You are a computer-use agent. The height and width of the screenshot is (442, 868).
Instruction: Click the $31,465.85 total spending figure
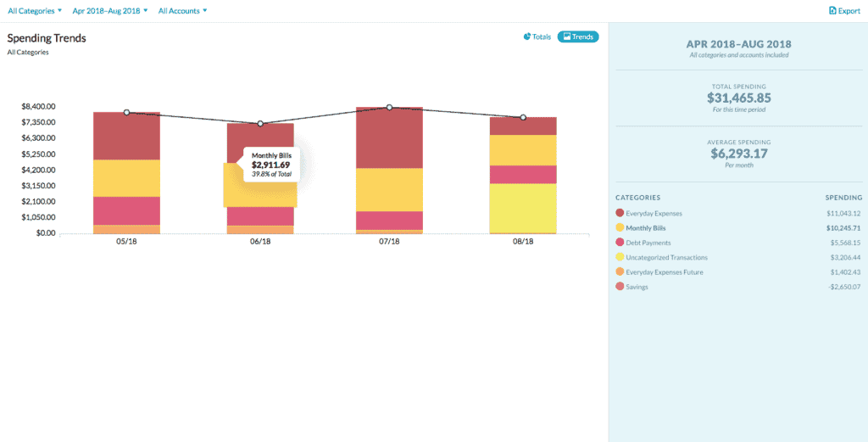[x=739, y=98]
